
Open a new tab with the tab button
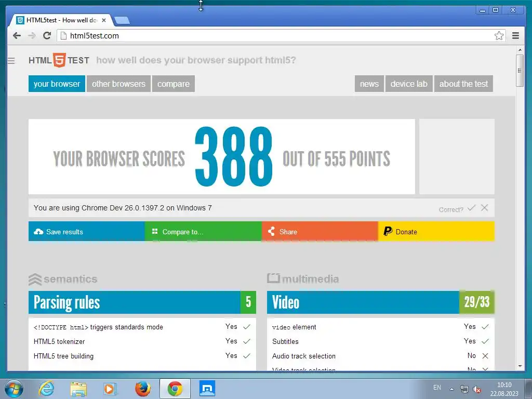(x=122, y=21)
